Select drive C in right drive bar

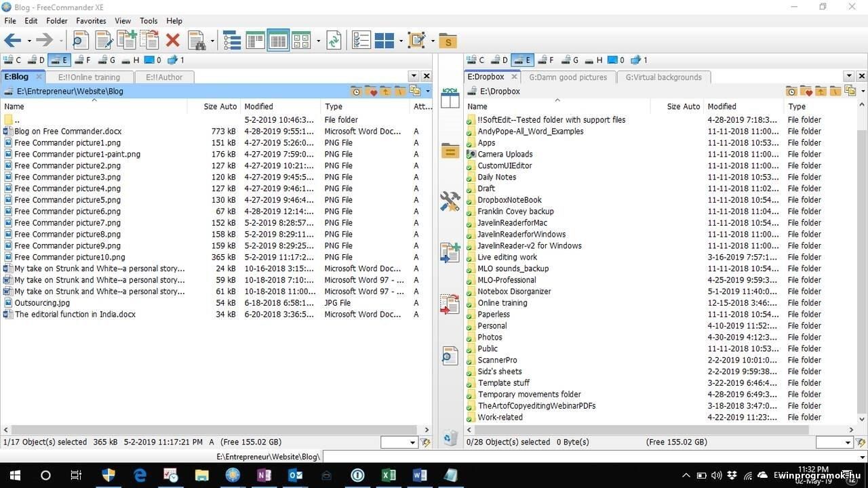[x=475, y=60]
